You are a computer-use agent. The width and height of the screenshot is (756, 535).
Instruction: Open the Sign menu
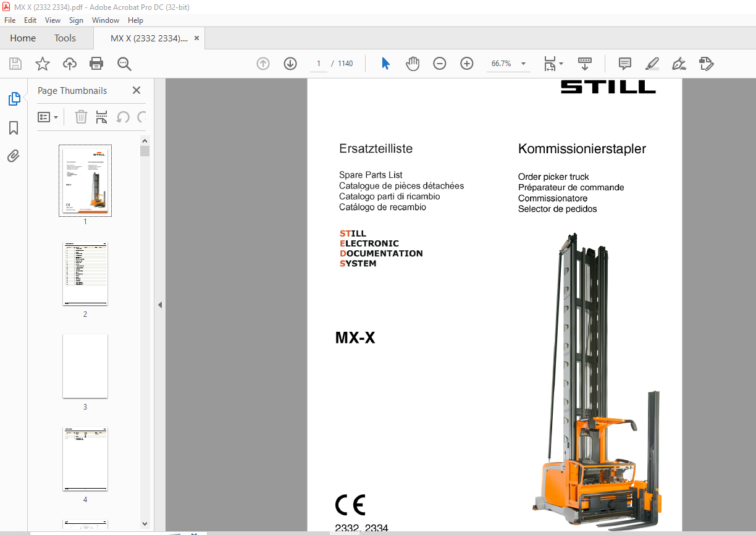click(x=76, y=20)
